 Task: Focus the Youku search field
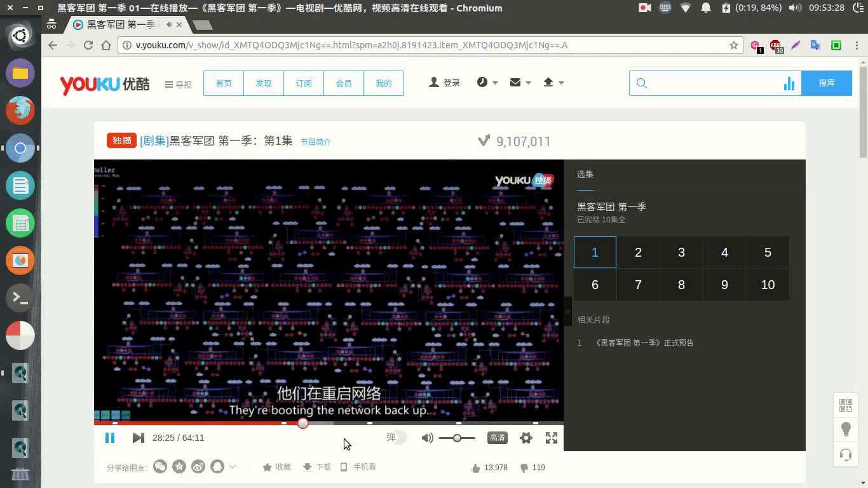[x=715, y=83]
